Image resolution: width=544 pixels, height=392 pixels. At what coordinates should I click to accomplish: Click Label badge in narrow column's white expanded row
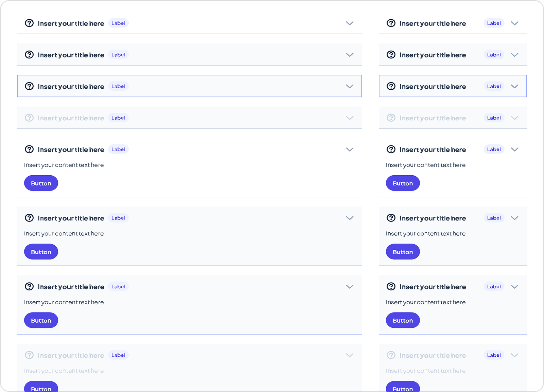click(x=494, y=149)
